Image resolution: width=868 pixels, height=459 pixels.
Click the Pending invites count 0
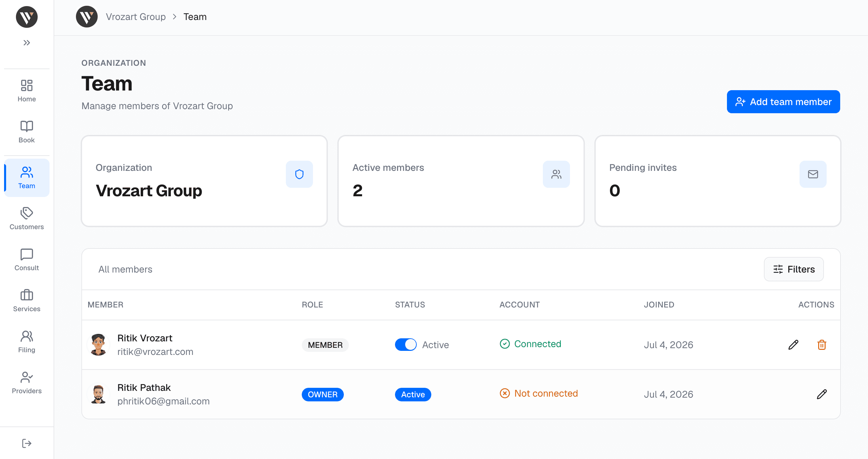tap(615, 191)
